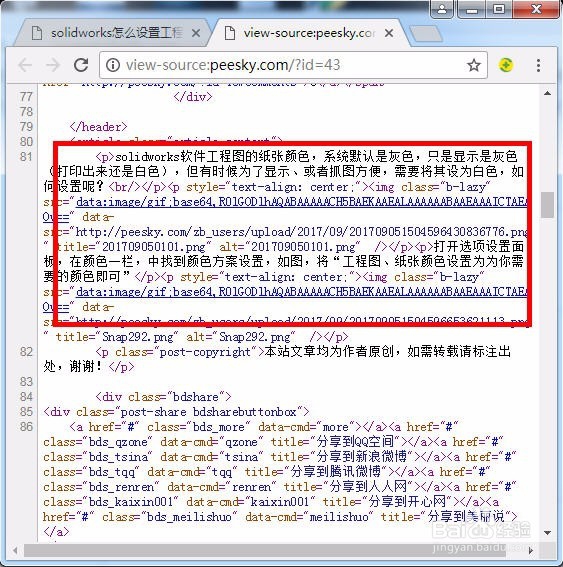This screenshot has width=563, height=567.
Task: Minimize the browser window
Action: click(472, 9)
